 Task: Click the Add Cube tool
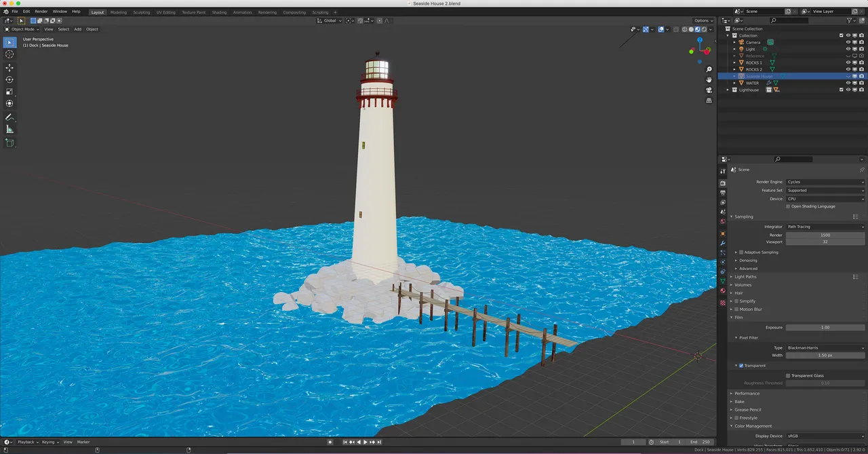click(x=9, y=143)
